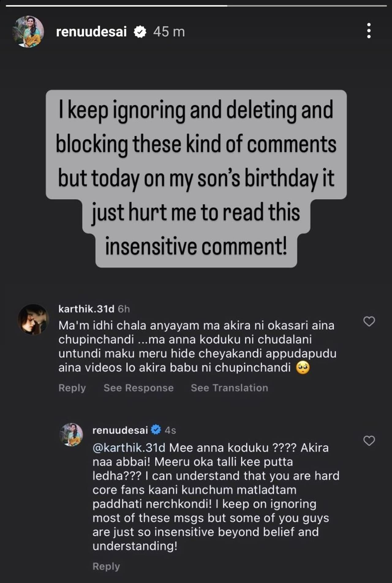Click the 45 m story timestamp
Image resolution: width=392 pixels, height=583 pixels.
pos(169,32)
